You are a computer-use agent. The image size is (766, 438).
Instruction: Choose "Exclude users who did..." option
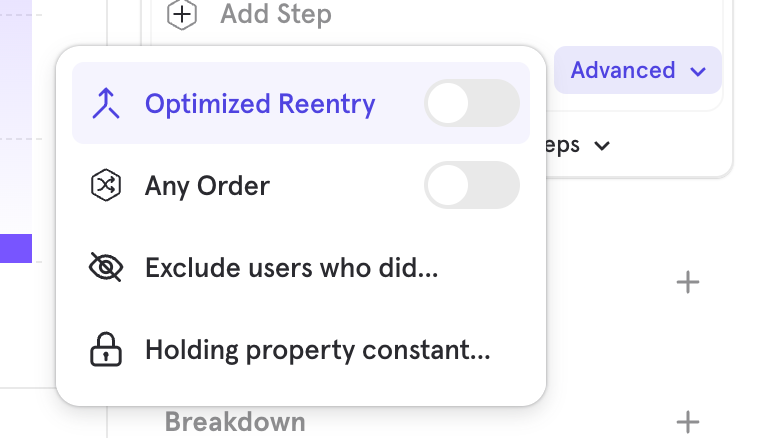click(x=292, y=268)
